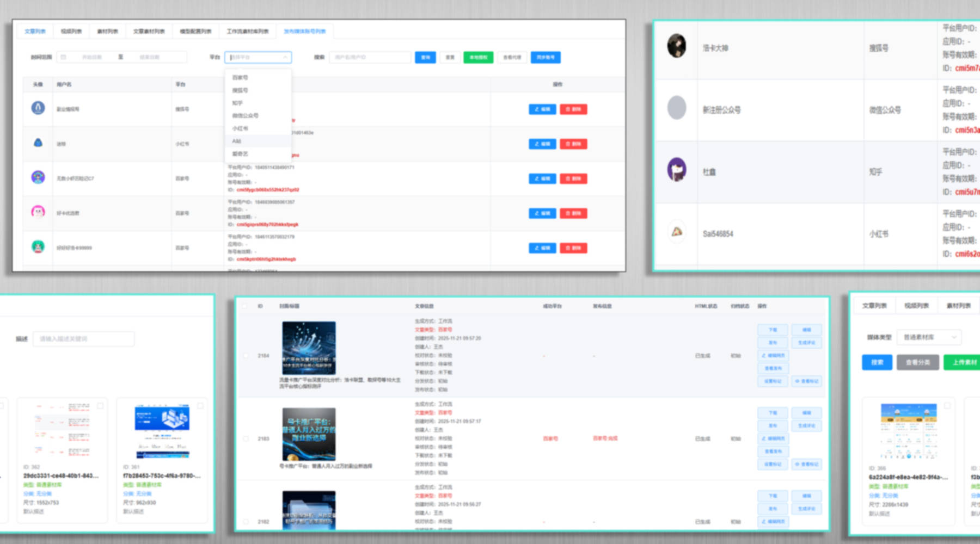Click the avatar of 浩卡大神 account
Image resolution: width=980 pixels, height=544 pixels.
pos(677,46)
